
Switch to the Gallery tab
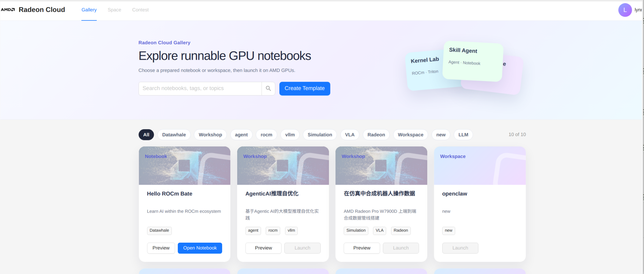tap(89, 10)
